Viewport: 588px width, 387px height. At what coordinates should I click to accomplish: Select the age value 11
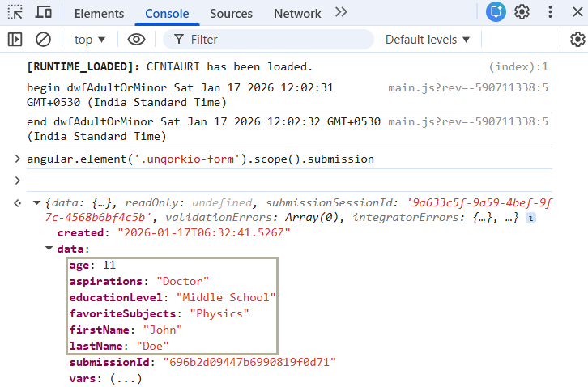pyautogui.click(x=109, y=265)
